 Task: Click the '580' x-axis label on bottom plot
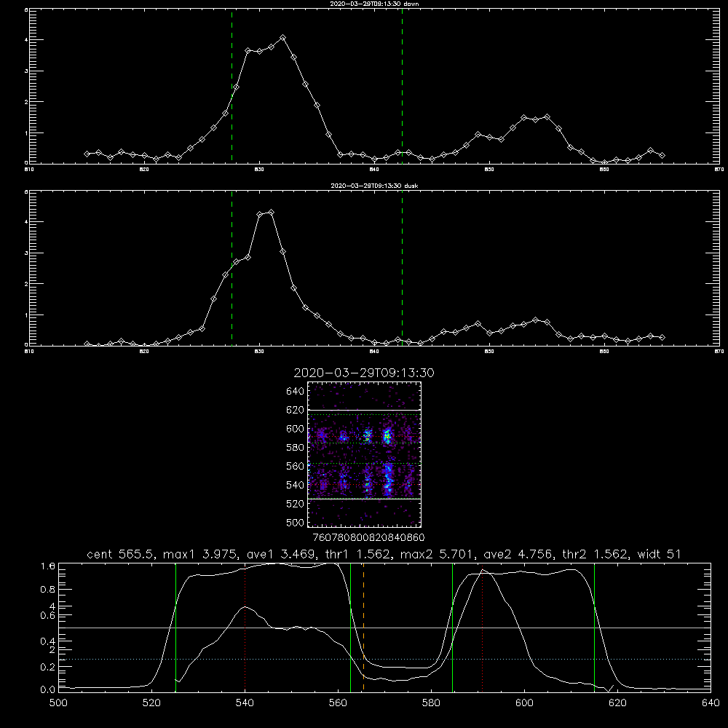click(431, 703)
